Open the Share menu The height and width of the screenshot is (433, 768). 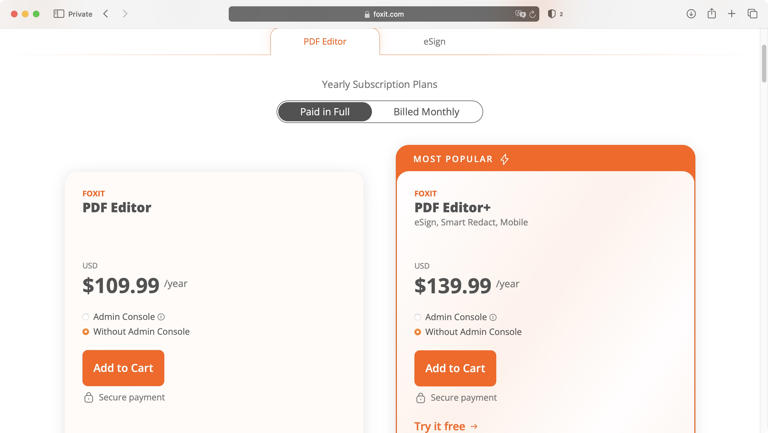pyautogui.click(x=711, y=14)
